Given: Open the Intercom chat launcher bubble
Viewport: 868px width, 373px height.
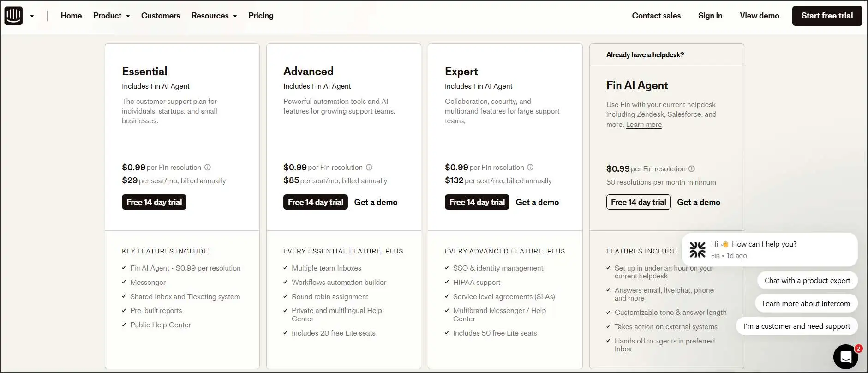Looking at the screenshot, I should click(845, 356).
